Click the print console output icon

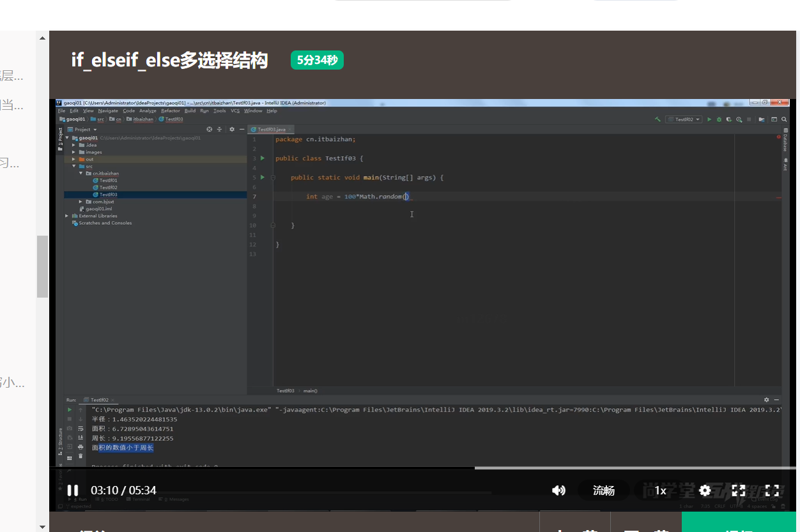click(x=81, y=447)
